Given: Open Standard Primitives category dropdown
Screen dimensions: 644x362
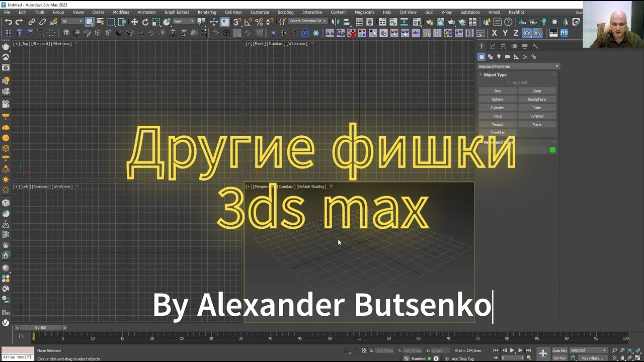Looking at the screenshot, I should coord(518,66).
